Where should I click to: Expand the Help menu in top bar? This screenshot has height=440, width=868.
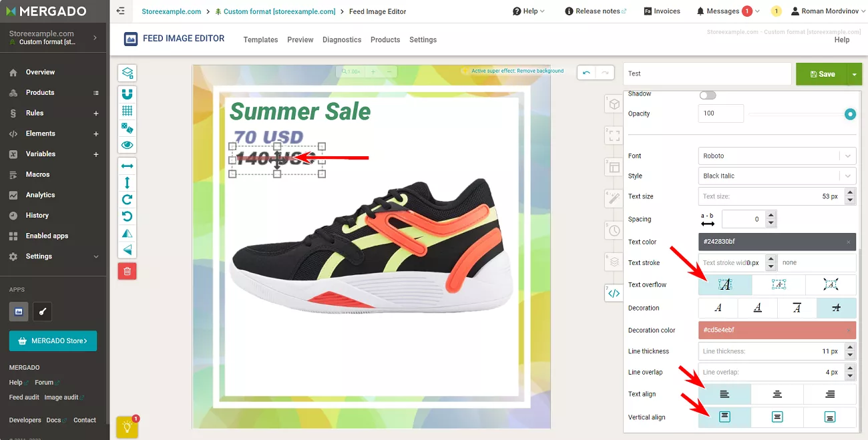529,11
